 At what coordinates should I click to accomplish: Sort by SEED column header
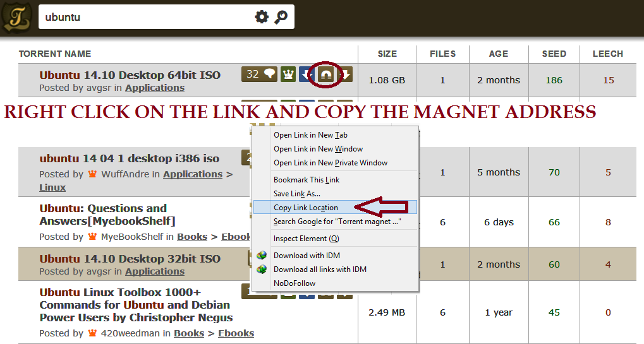[554, 54]
